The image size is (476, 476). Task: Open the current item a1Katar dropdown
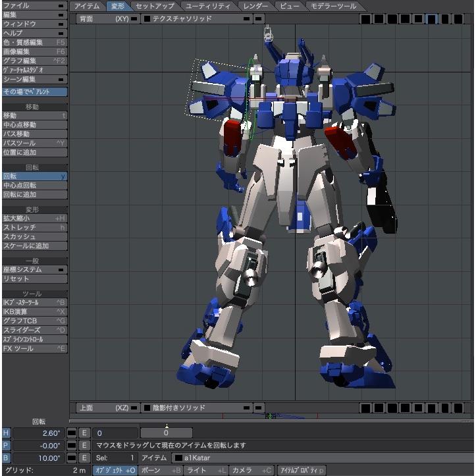(323, 458)
